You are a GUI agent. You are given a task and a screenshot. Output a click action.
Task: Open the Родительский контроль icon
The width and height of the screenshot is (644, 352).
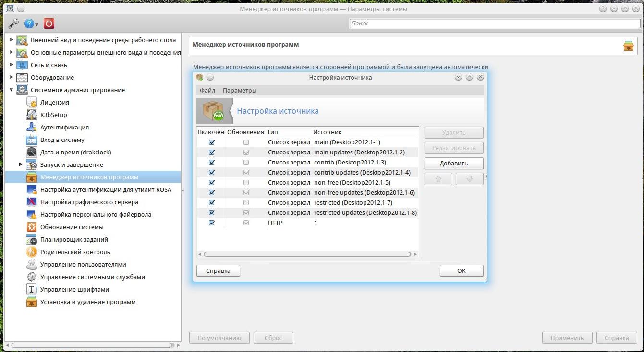tap(32, 252)
